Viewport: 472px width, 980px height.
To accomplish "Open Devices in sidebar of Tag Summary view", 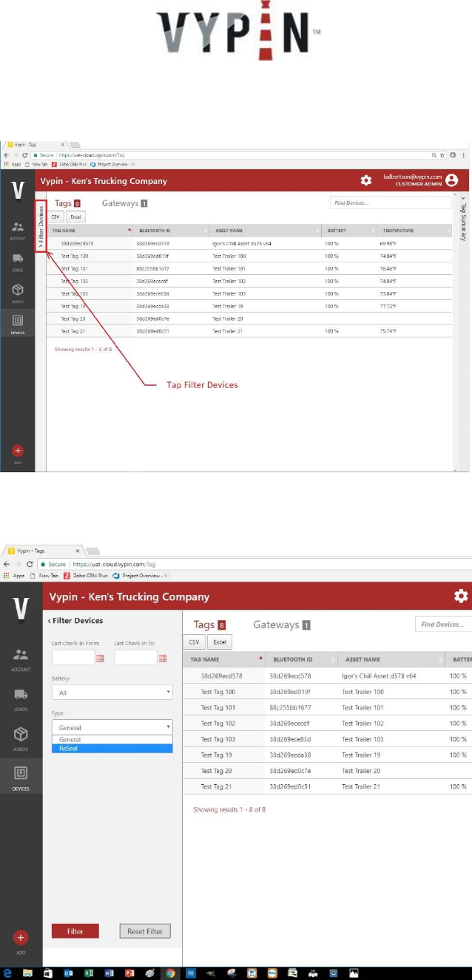I will 18,324.
